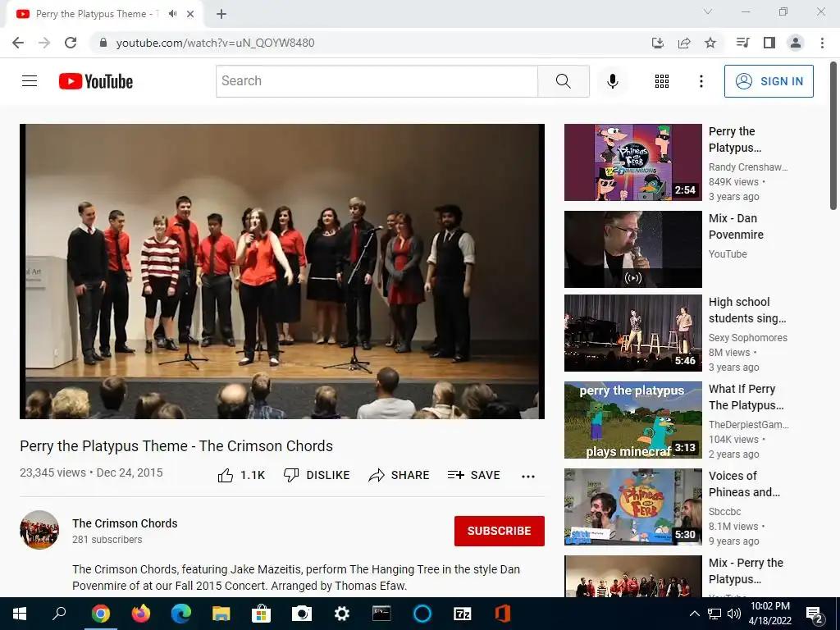This screenshot has width=840, height=630.
Task: Dislike the video
Action: [317, 475]
